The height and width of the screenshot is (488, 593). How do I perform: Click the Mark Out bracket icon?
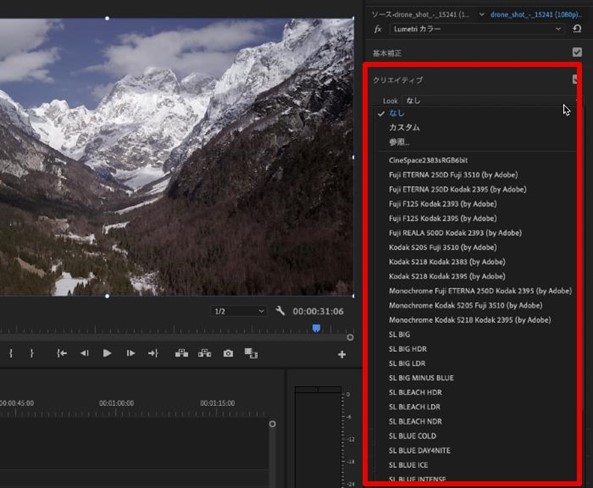pyautogui.click(x=32, y=353)
